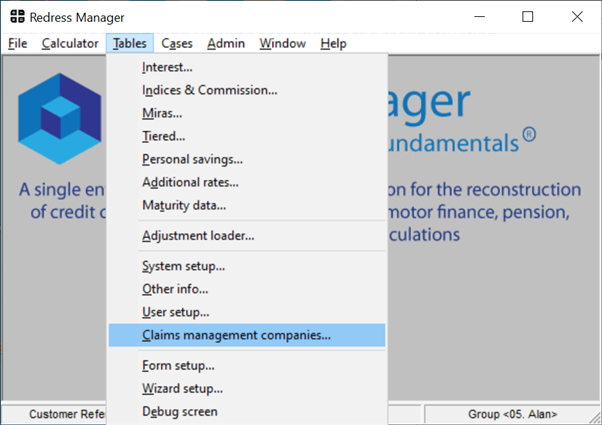This screenshot has height=425, width=602.
Task: Open the Admin menu
Action: tap(226, 43)
